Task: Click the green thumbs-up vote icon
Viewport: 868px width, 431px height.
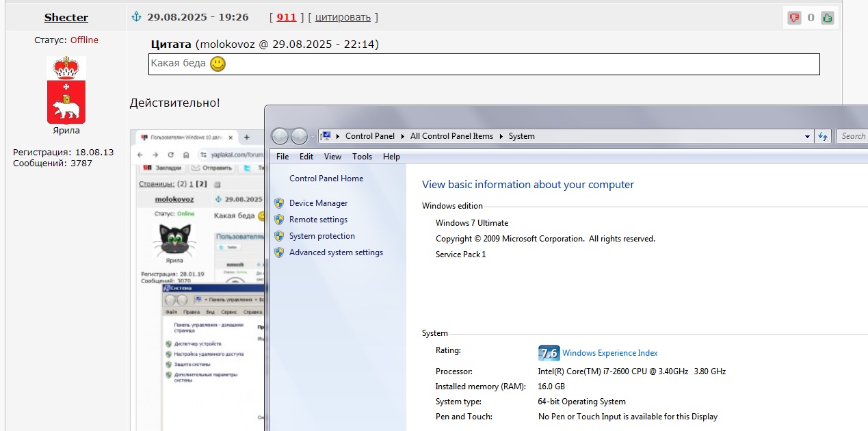Action: (x=828, y=18)
